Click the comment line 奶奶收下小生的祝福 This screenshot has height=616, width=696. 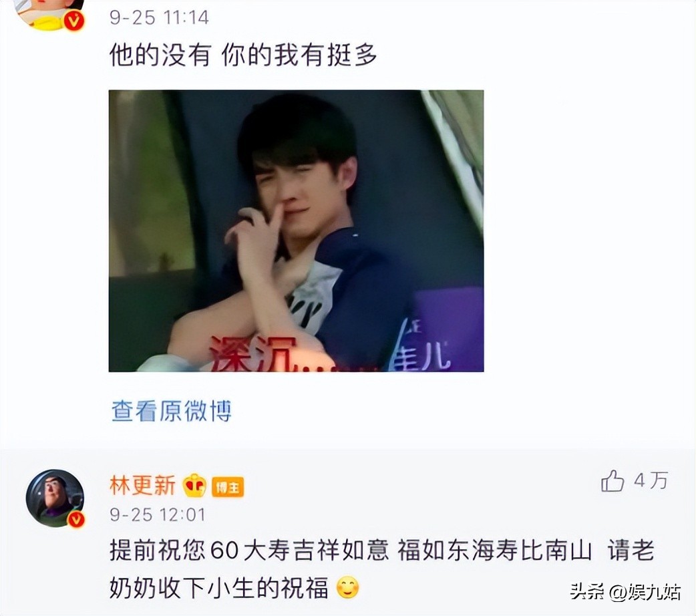(x=219, y=587)
